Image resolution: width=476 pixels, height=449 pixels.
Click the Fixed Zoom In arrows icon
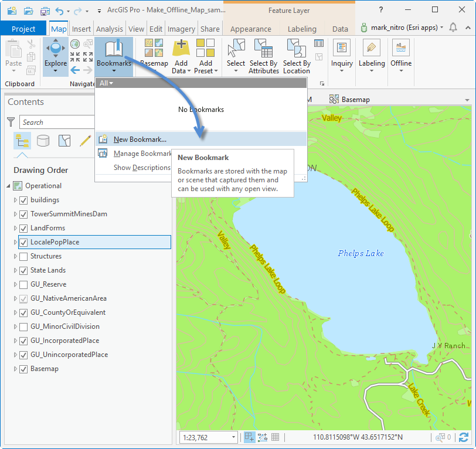[75, 57]
